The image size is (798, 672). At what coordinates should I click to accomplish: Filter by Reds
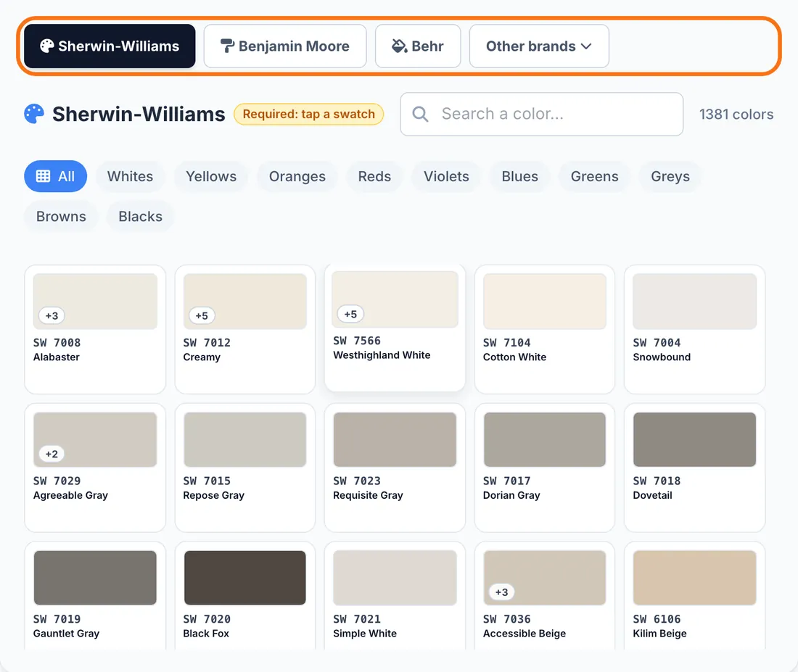374,177
